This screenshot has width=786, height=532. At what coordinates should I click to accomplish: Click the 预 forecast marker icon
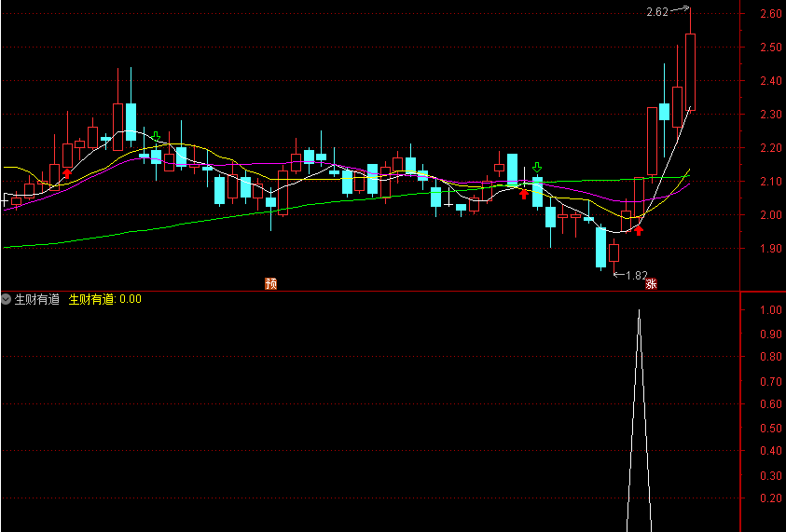(x=270, y=283)
